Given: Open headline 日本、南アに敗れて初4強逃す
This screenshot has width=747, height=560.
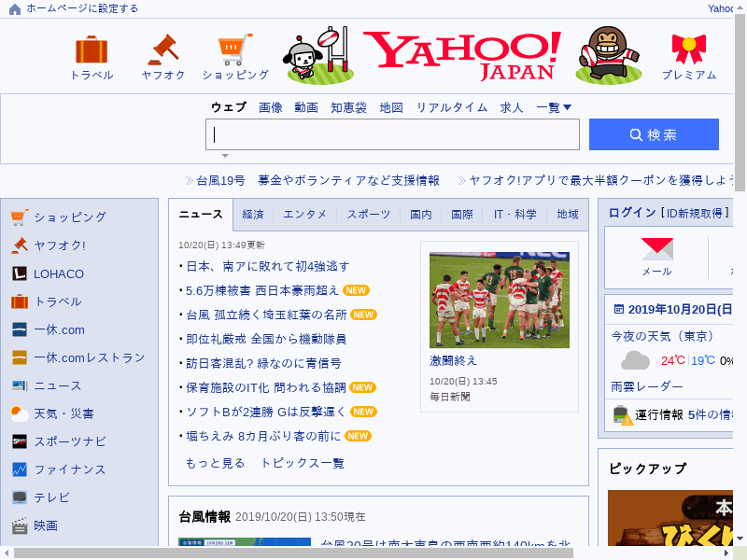Looking at the screenshot, I should point(267,266).
